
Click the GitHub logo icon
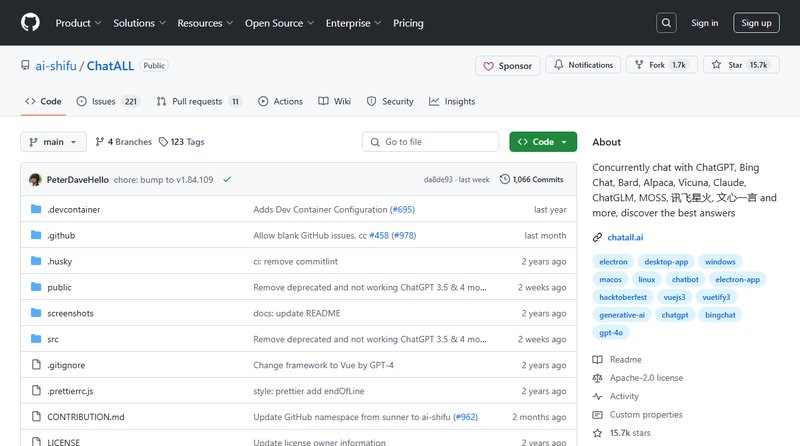30,23
